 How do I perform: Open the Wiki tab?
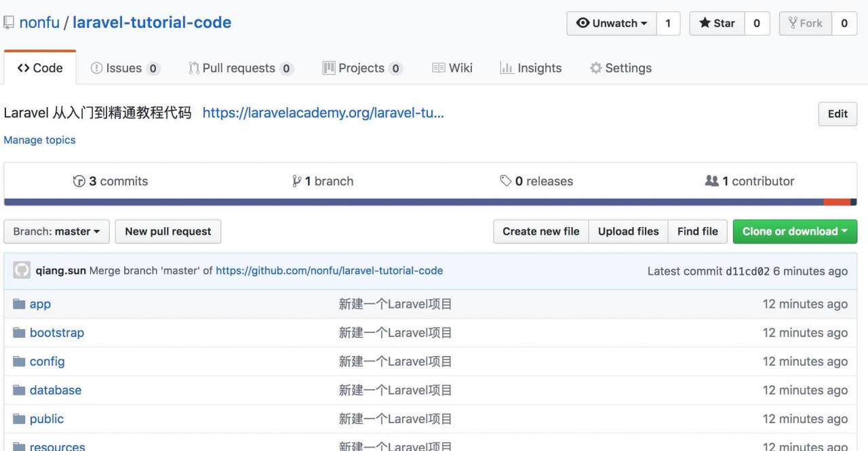[452, 68]
